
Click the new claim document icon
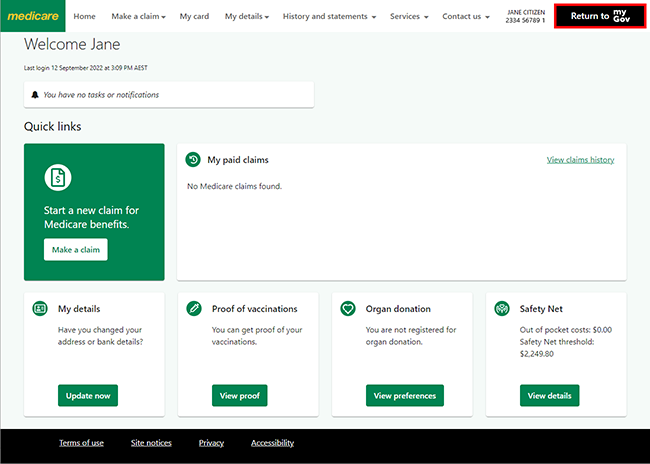point(58,178)
